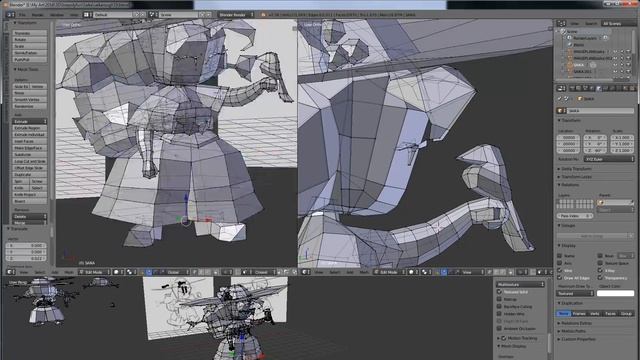Click the Translate button in tool shelf
The width and height of the screenshot is (640, 360).
[x=30, y=33]
